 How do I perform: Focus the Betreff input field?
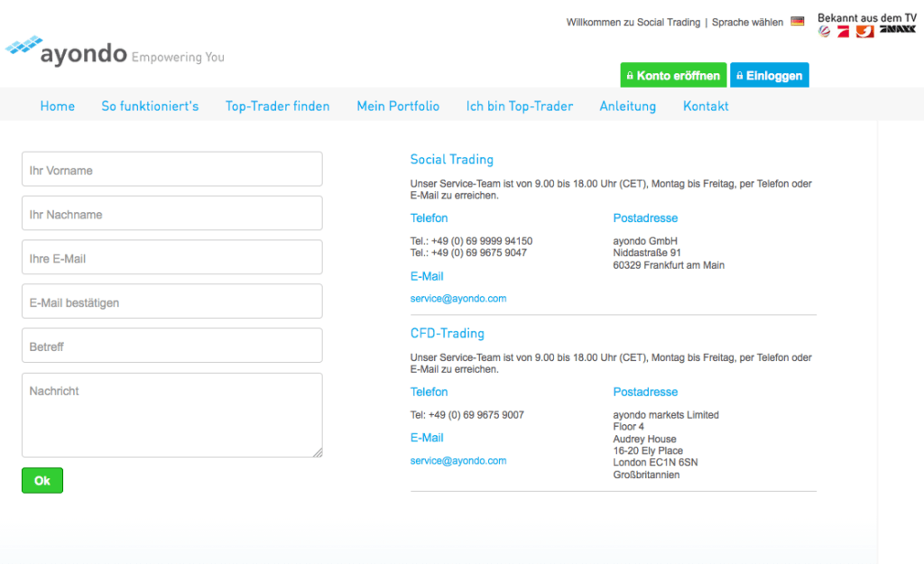coord(172,346)
